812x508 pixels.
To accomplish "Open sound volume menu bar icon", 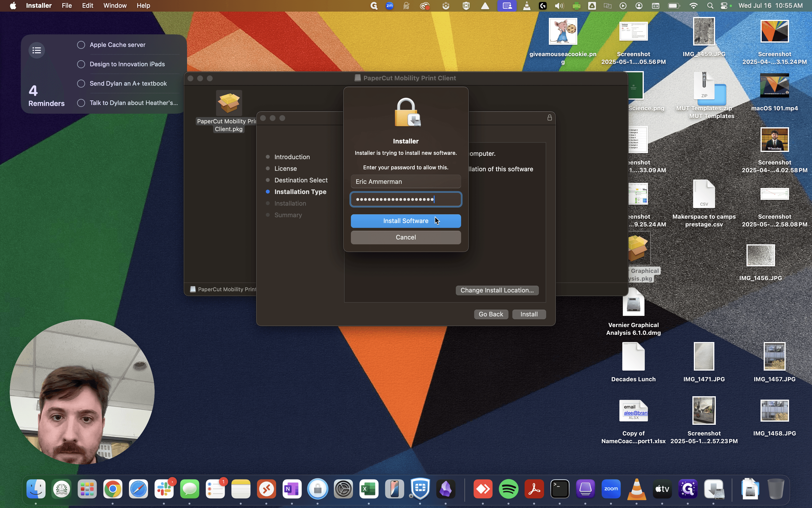I will point(559,6).
